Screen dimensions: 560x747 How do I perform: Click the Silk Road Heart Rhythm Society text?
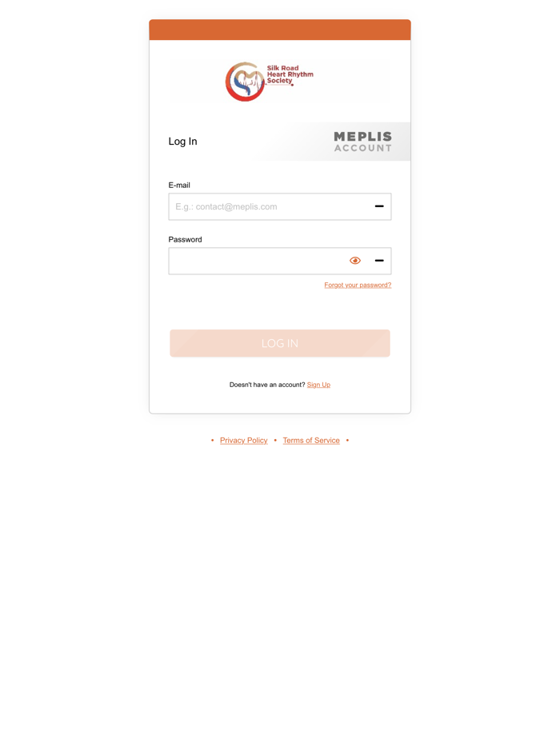pos(290,75)
